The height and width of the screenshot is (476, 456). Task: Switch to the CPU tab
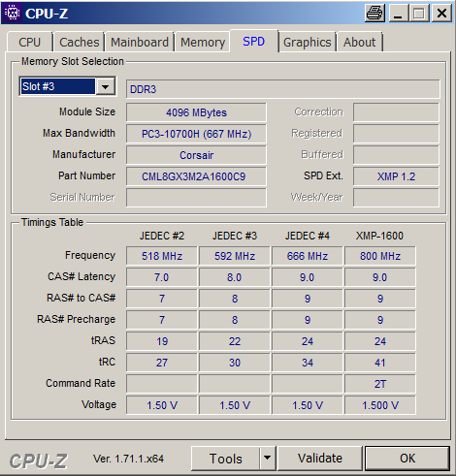pyautogui.click(x=29, y=42)
